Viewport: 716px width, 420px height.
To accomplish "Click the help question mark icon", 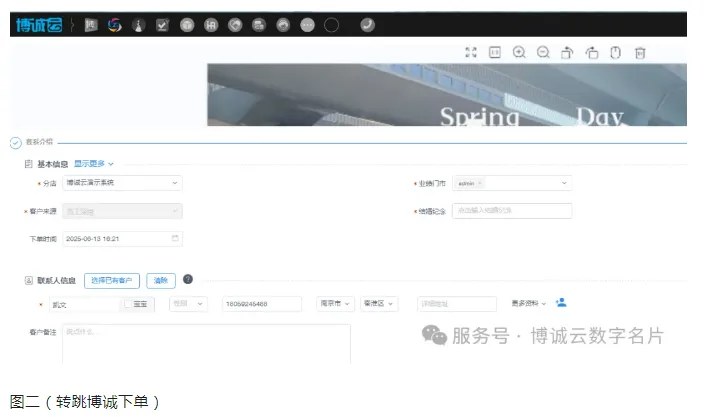I will 187,280.
